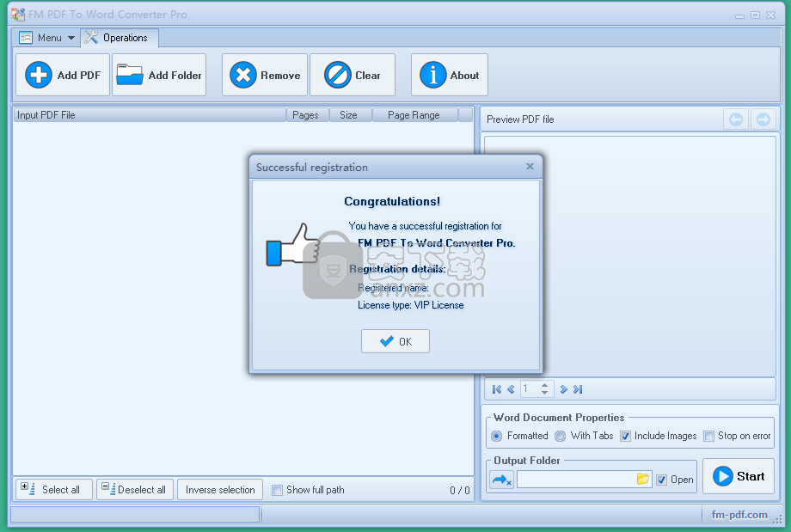The height and width of the screenshot is (532, 791).
Task: Click the Page Range column header
Action: pyautogui.click(x=415, y=115)
